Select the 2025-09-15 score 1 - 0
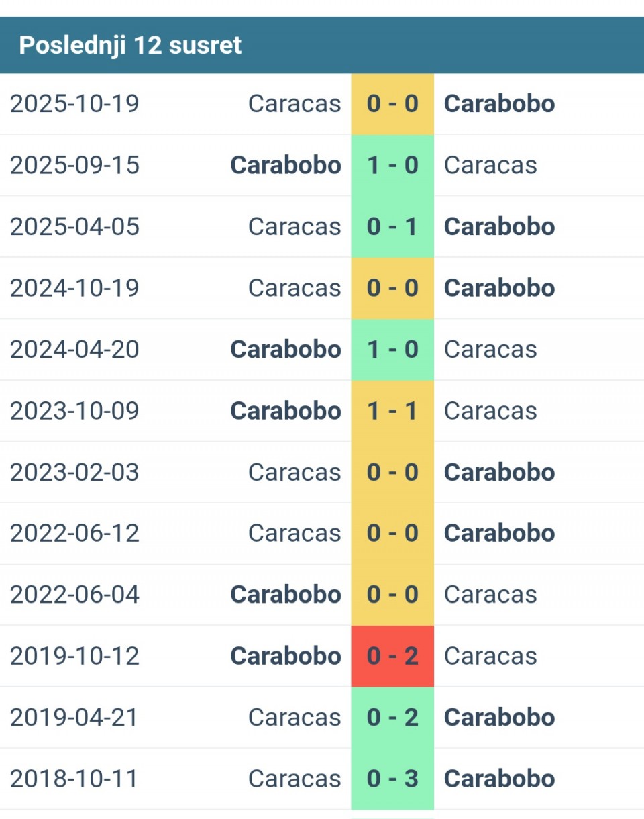Viewport: 644px width, 819px height. click(x=392, y=165)
